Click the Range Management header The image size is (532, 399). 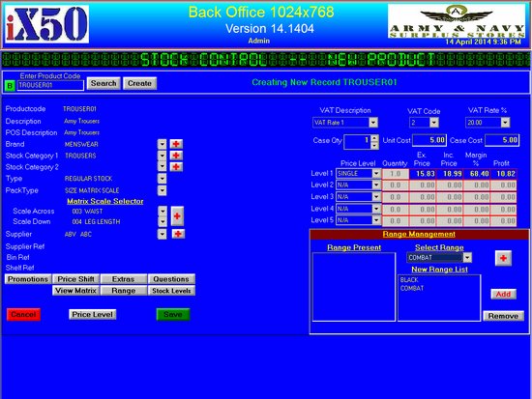pos(419,234)
